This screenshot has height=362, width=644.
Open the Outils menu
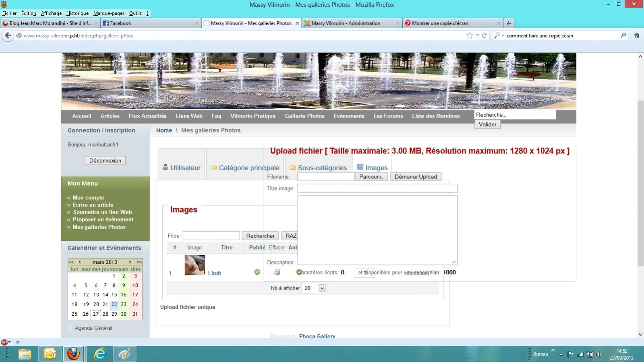[135, 13]
